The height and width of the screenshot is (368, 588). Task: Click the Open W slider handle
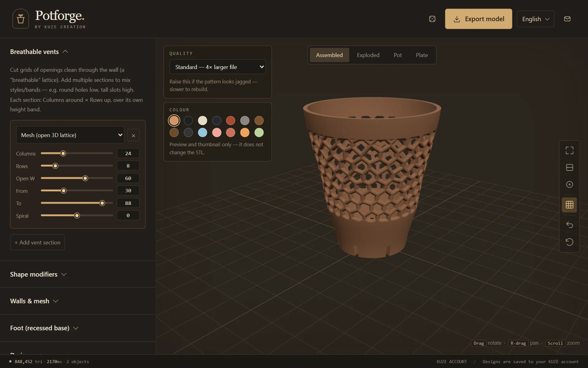(85, 178)
